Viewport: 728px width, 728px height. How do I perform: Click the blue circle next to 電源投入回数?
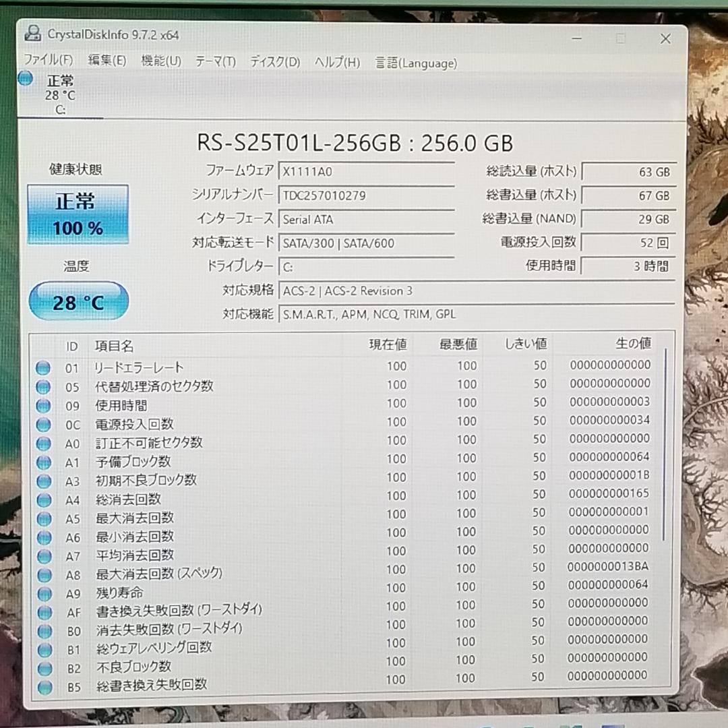pos(43,425)
